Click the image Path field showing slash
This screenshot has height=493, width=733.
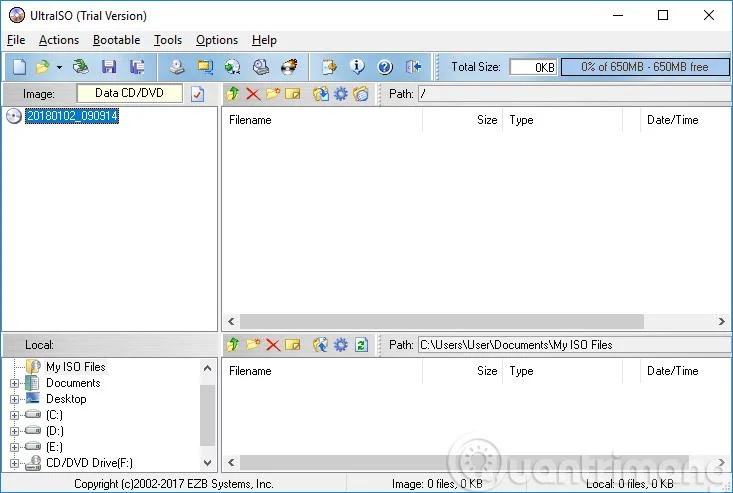(x=575, y=94)
